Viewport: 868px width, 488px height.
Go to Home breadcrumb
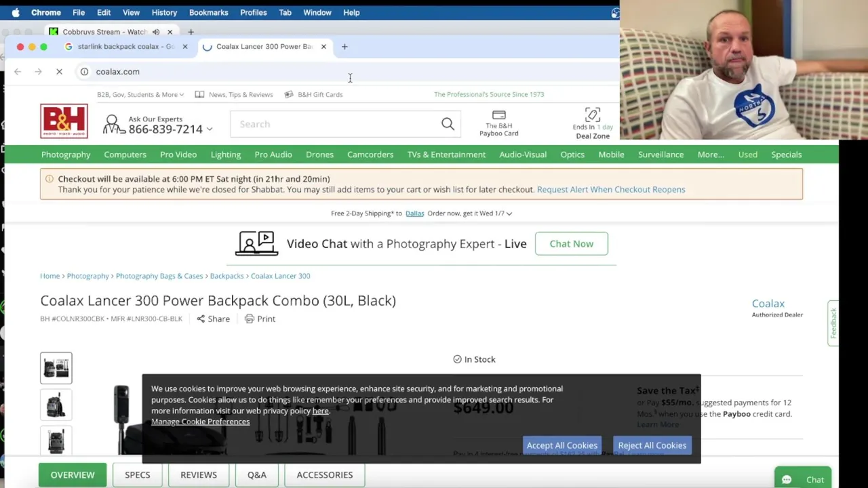(50, 276)
